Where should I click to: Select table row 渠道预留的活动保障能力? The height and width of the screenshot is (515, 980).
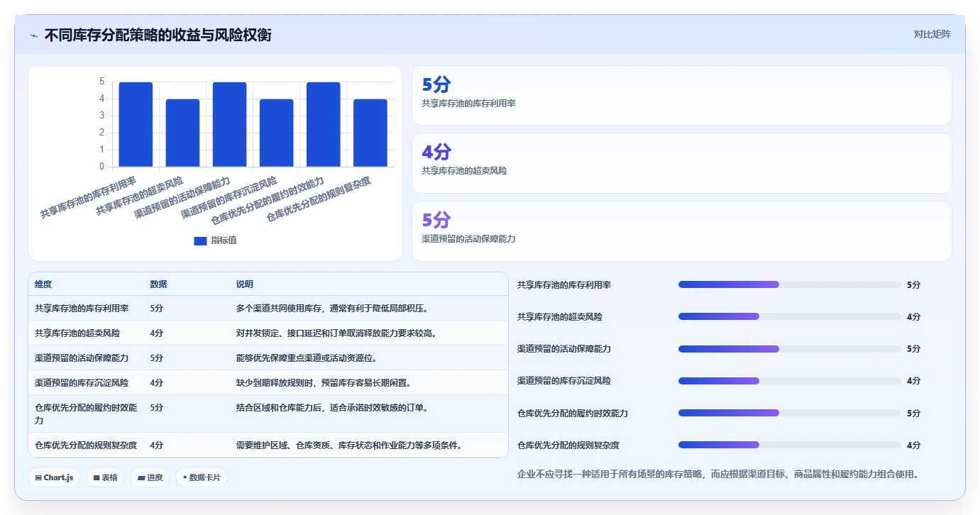tap(268, 358)
